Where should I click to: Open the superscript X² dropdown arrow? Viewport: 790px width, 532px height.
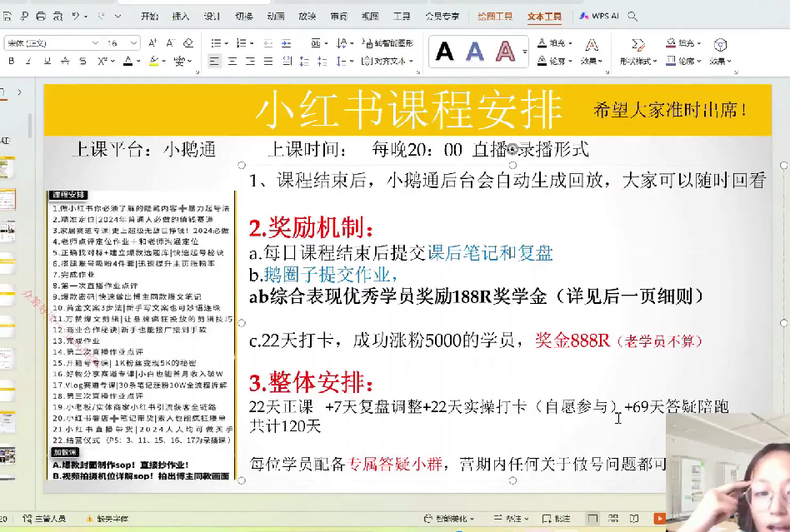pos(112,62)
